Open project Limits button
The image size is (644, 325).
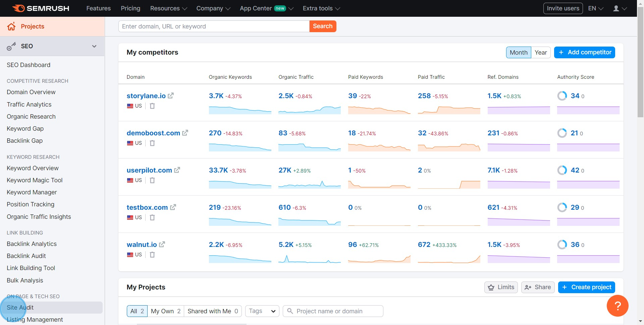point(501,287)
